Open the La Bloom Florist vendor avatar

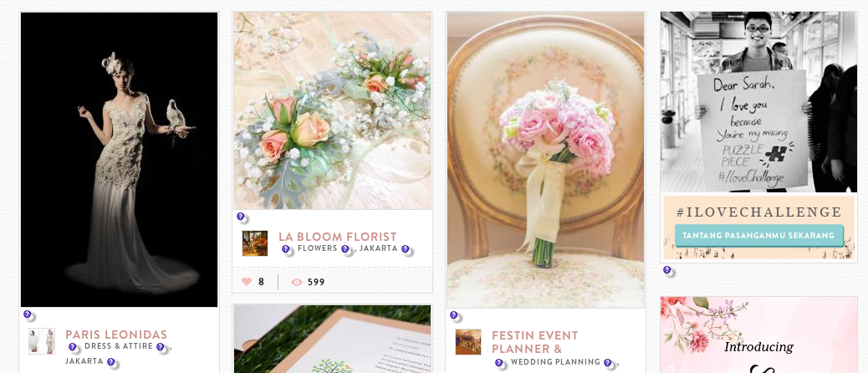(x=255, y=243)
